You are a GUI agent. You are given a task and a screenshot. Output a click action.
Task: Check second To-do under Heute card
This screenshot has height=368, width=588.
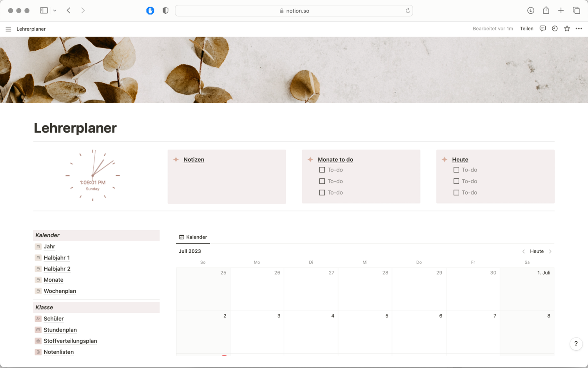click(x=456, y=181)
